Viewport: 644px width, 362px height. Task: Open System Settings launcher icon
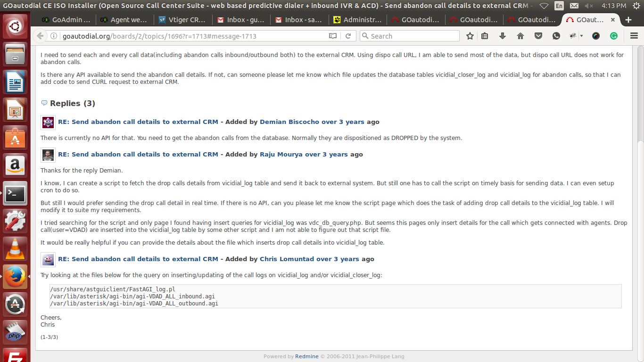[x=15, y=221]
